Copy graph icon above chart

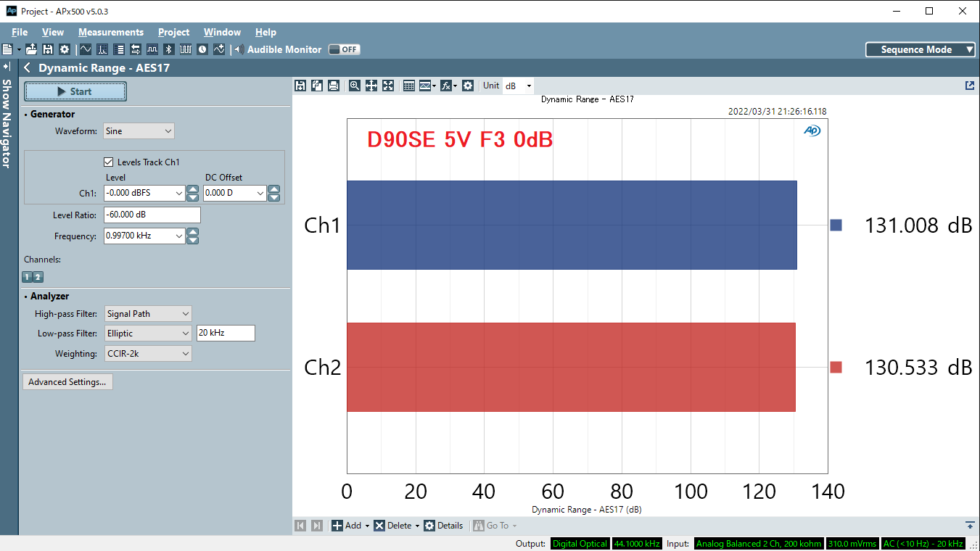[317, 86]
